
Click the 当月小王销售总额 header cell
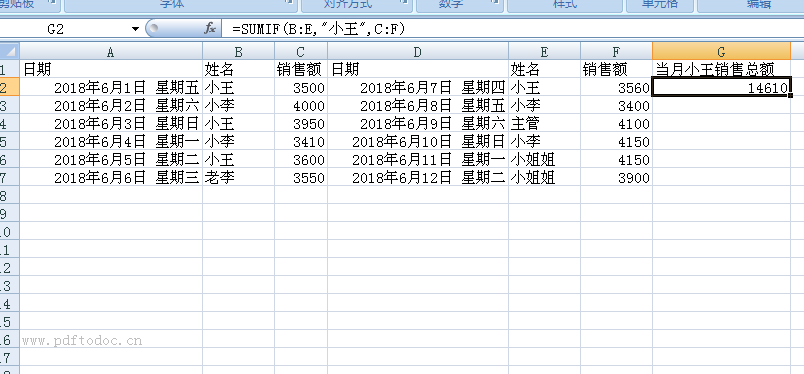coord(721,69)
